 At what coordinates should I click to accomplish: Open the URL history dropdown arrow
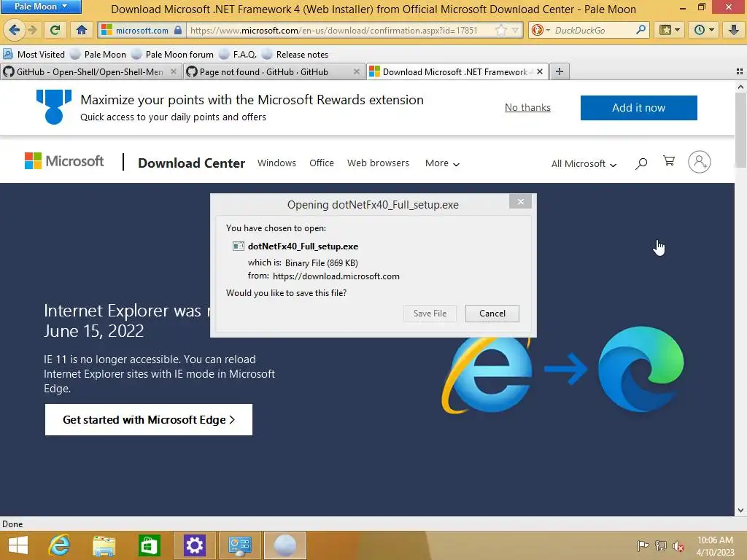(x=516, y=31)
